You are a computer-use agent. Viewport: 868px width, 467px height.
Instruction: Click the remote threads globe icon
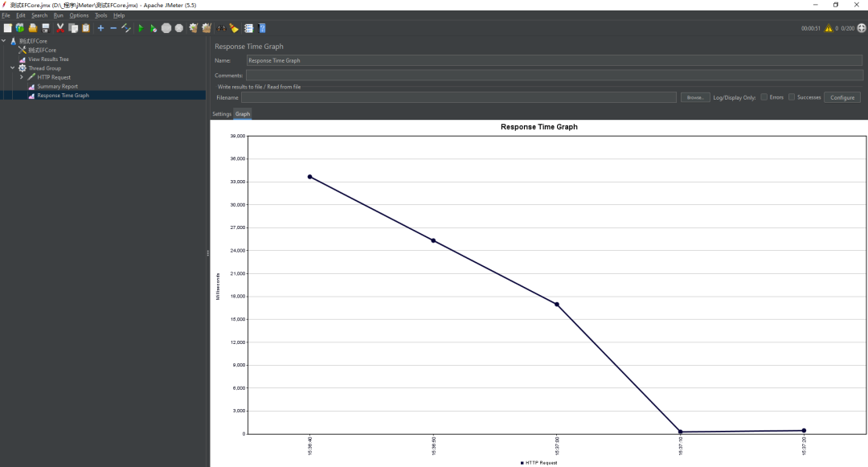[x=862, y=28]
